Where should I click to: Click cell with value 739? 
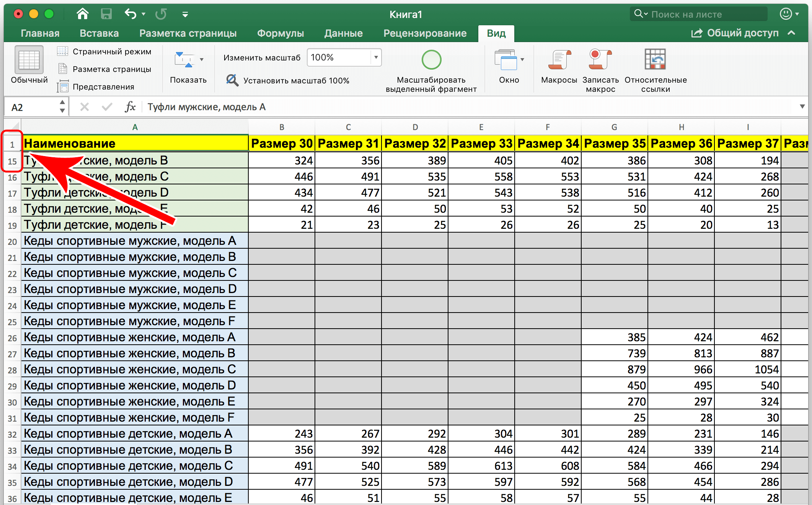coord(615,353)
